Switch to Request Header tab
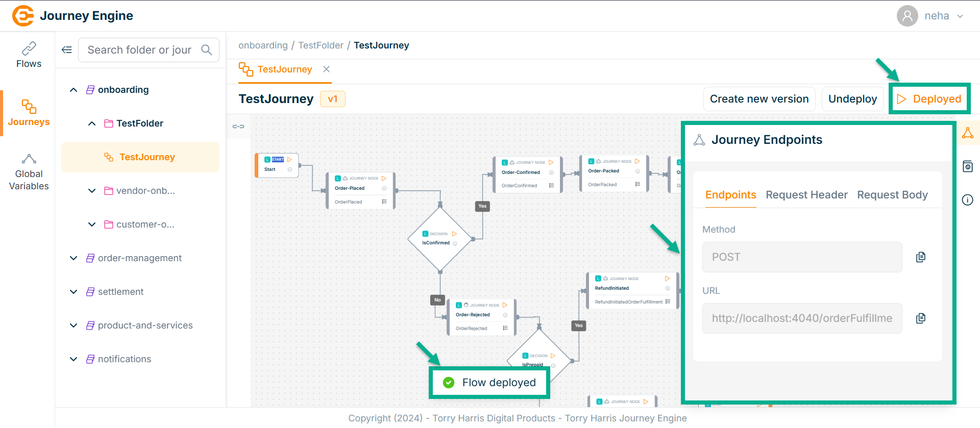Screen dimensions: 980x428 [x=806, y=195]
